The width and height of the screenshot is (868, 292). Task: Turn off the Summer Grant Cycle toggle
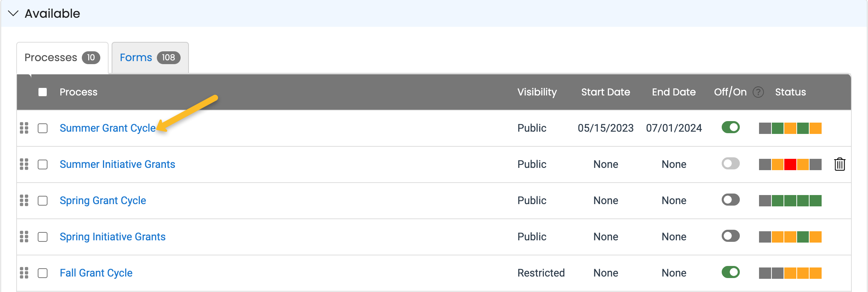tap(730, 128)
